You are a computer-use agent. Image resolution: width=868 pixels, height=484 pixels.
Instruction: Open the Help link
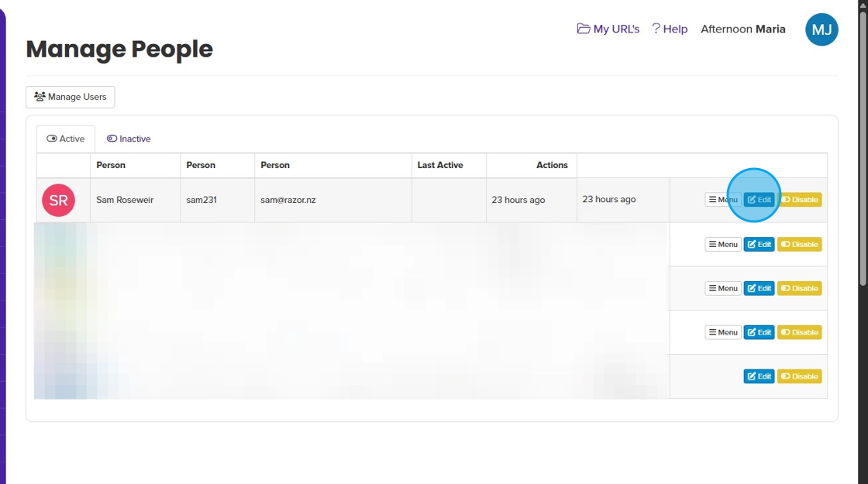[x=670, y=29]
